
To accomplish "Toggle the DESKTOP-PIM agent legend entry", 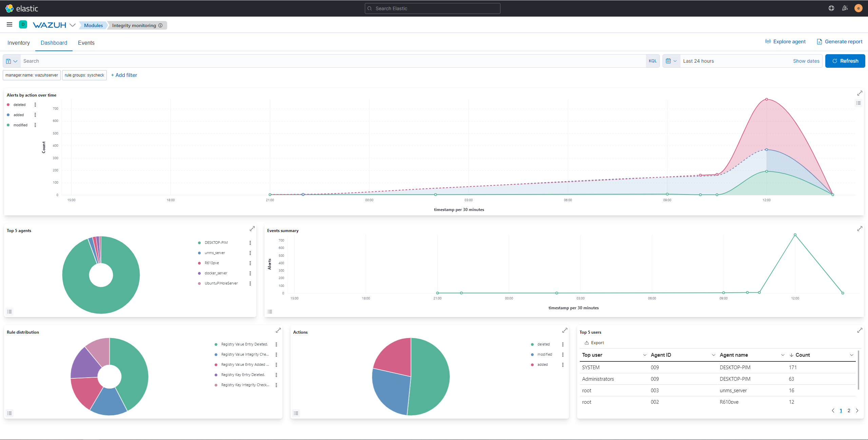I will 216,243.
